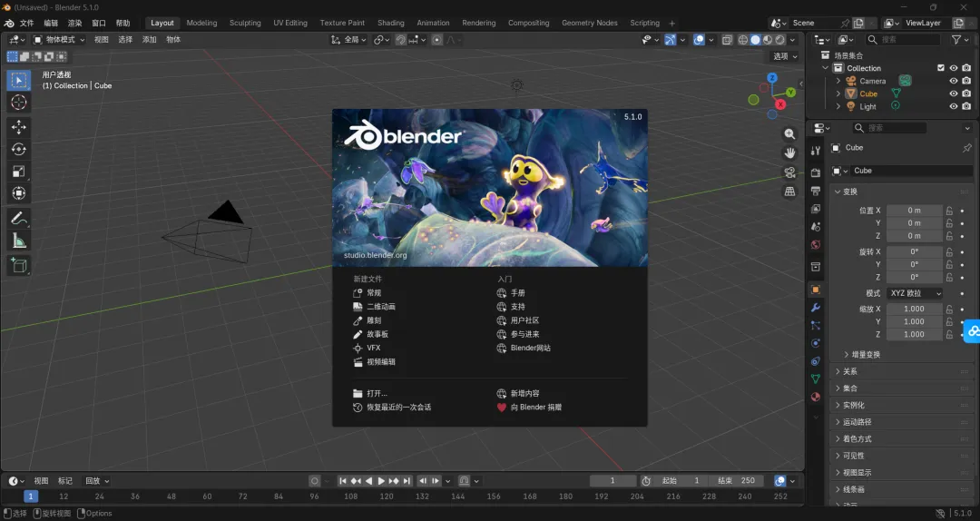Select the Measure tool
This screenshot has width=980, height=521.
coord(19,241)
